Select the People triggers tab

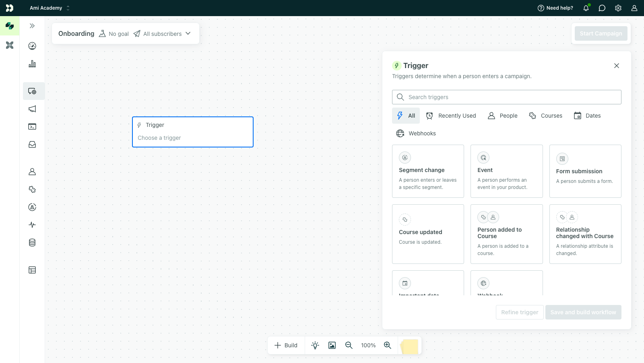tap(503, 116)
